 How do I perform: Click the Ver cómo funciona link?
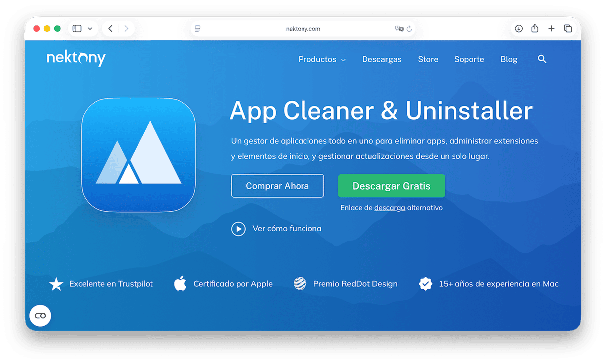coord(287,229)
